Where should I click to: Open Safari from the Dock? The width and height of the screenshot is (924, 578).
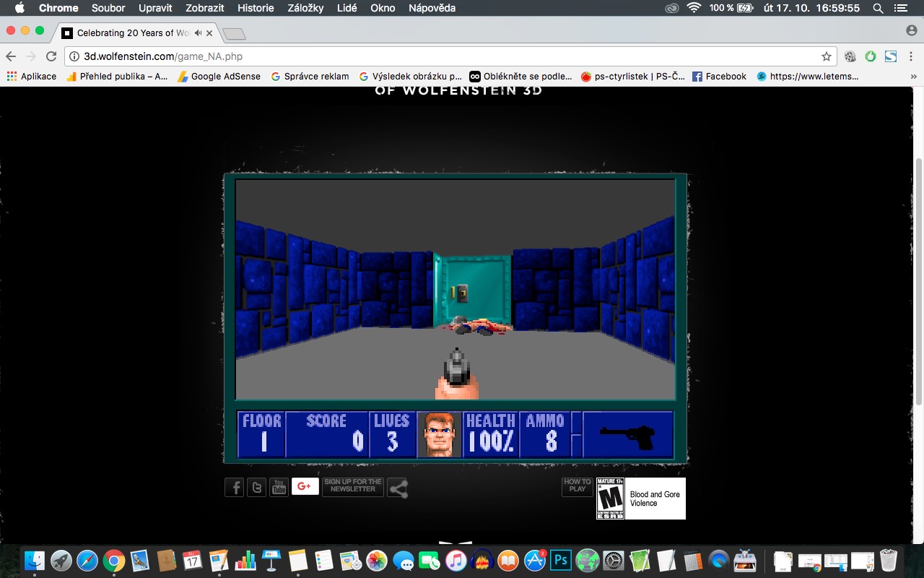tap(87, 560)
